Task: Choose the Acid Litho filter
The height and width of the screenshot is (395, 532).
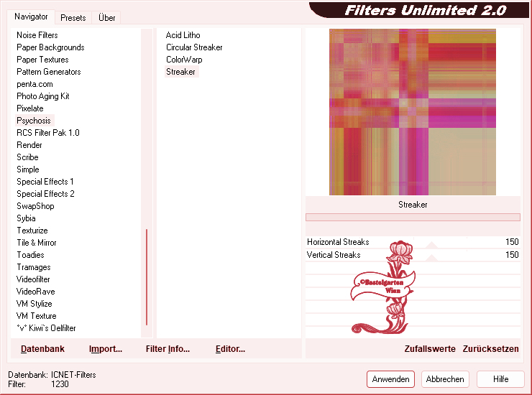Action: (183, 35)
